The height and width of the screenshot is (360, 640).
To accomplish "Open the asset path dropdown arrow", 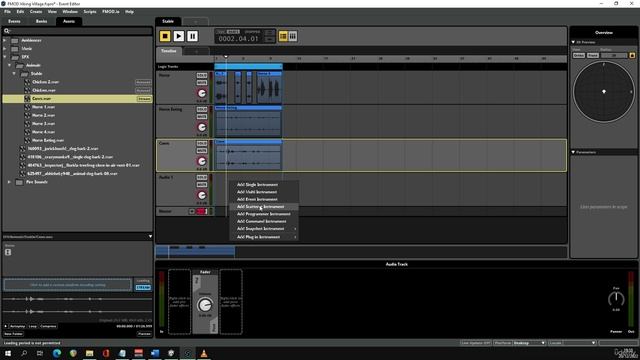I will 150,237.
